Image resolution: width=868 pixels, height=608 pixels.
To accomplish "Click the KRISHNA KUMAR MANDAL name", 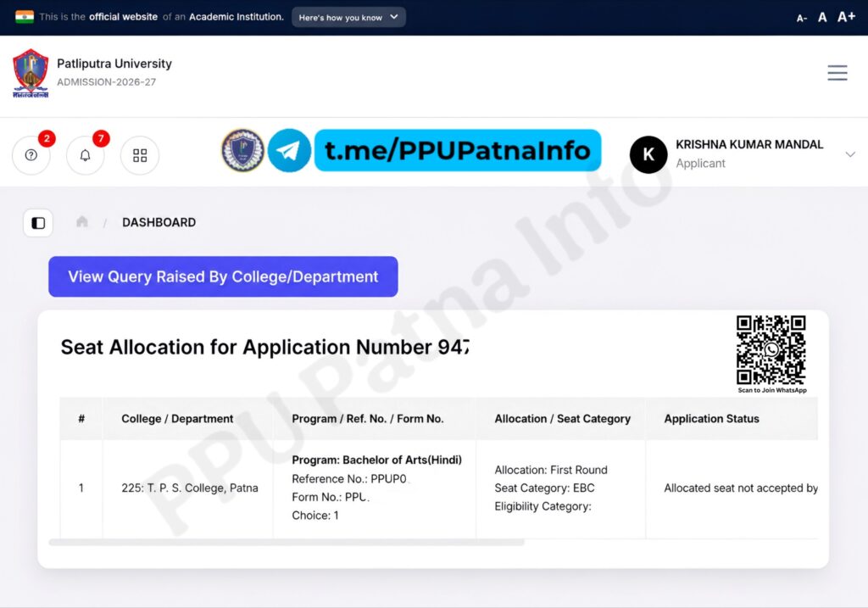I will 749,144.
